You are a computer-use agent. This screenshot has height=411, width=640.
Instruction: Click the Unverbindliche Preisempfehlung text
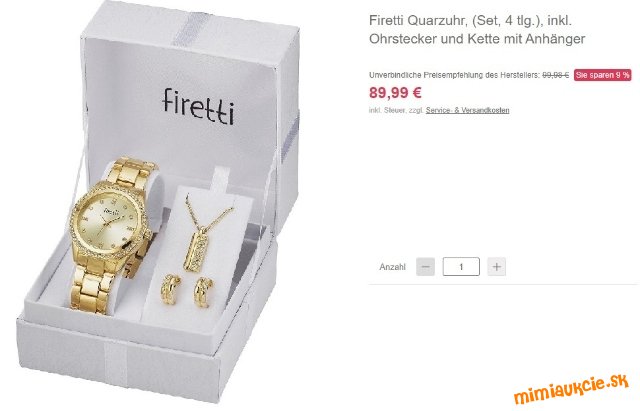[x=454, y=75]
